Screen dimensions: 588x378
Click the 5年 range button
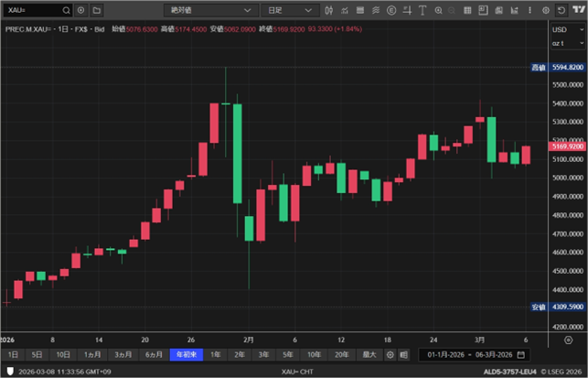[x=288, y=354]
